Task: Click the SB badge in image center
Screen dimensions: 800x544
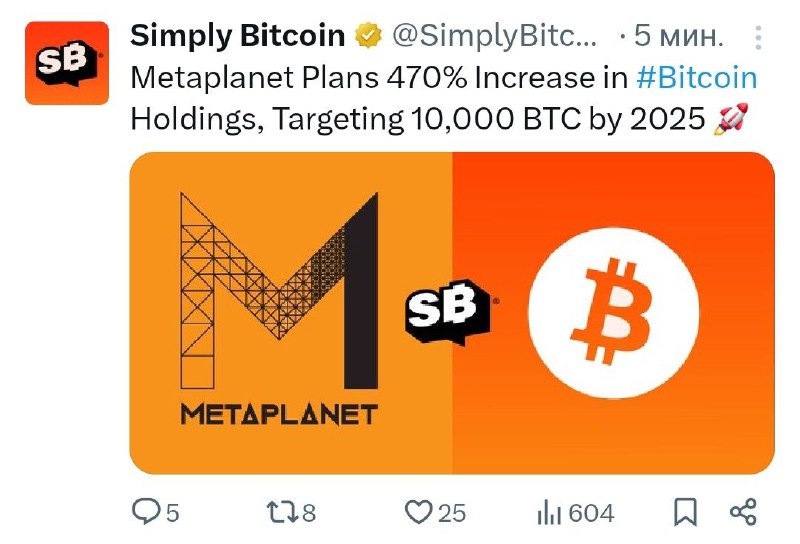Action: pos(448,311)
